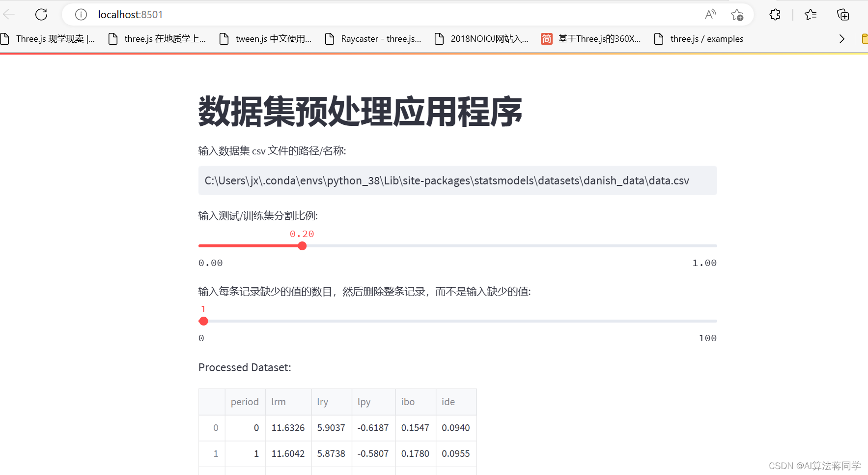Select the cell with value -0.5807
This screenshot has height=475, width=868.
373,453
